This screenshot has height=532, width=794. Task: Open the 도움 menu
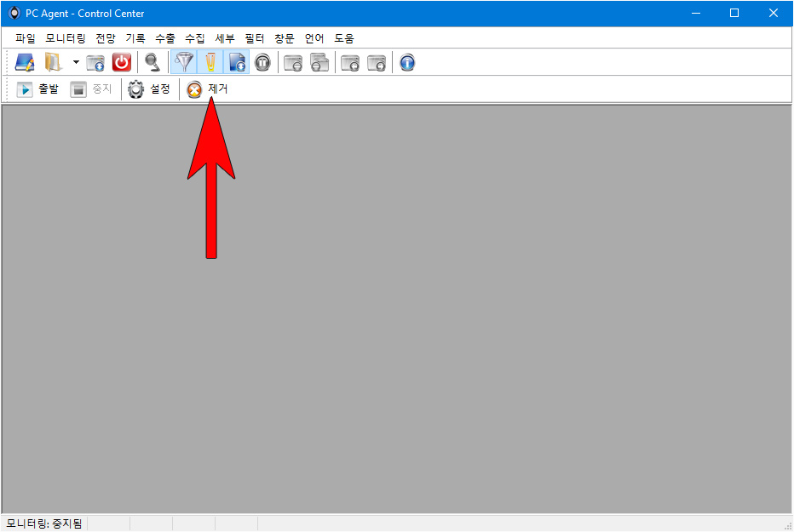click(344, 38)
